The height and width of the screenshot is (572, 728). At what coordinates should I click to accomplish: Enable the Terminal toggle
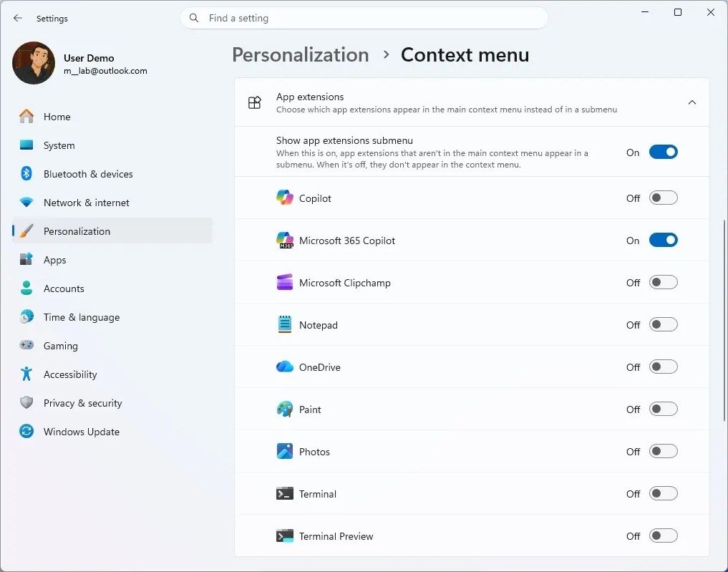[663, 493]
